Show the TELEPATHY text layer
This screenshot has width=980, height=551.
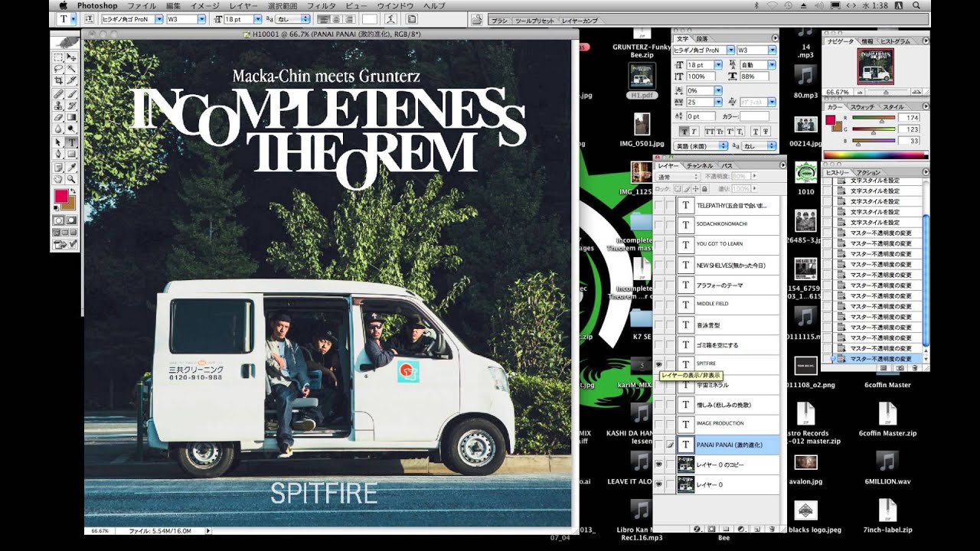tap(658, 205)
